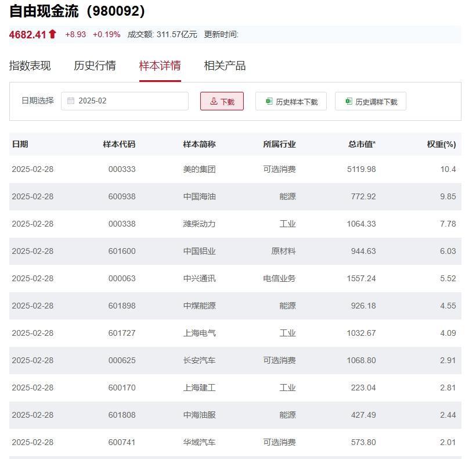The image size is (476, 459).
Task: Click the 中海油服 sample name
Action: 199,415
